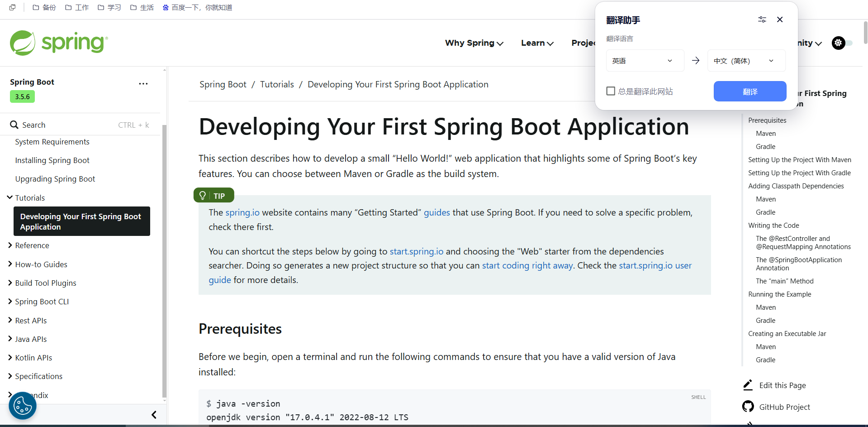Click the Search input field

pos(81,125)
